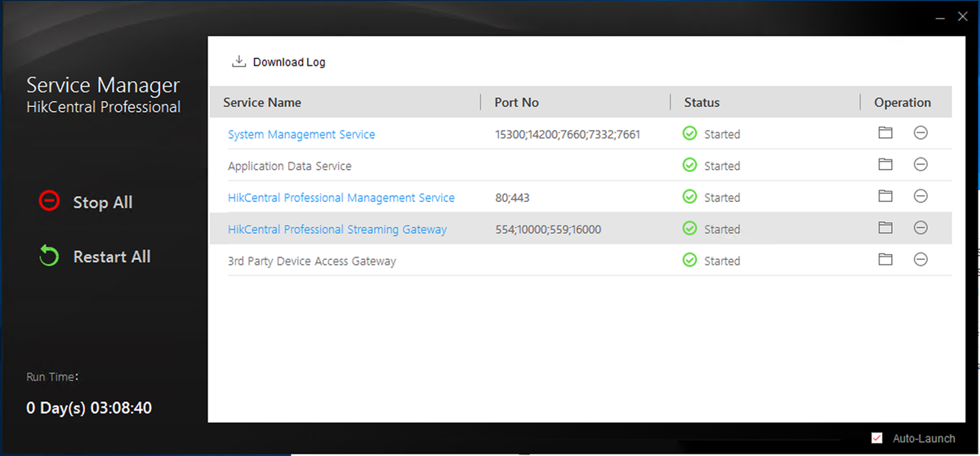Click the Service Name column header

click(262, 102)
